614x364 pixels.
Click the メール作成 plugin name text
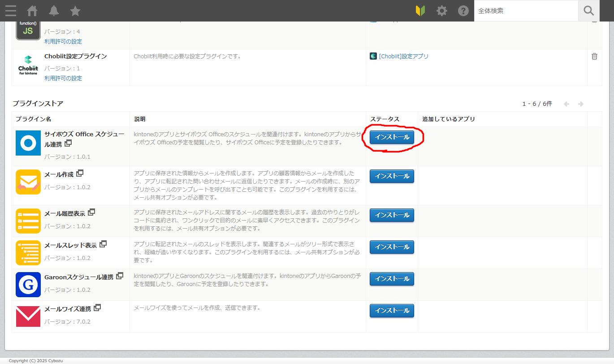point(59,174)
